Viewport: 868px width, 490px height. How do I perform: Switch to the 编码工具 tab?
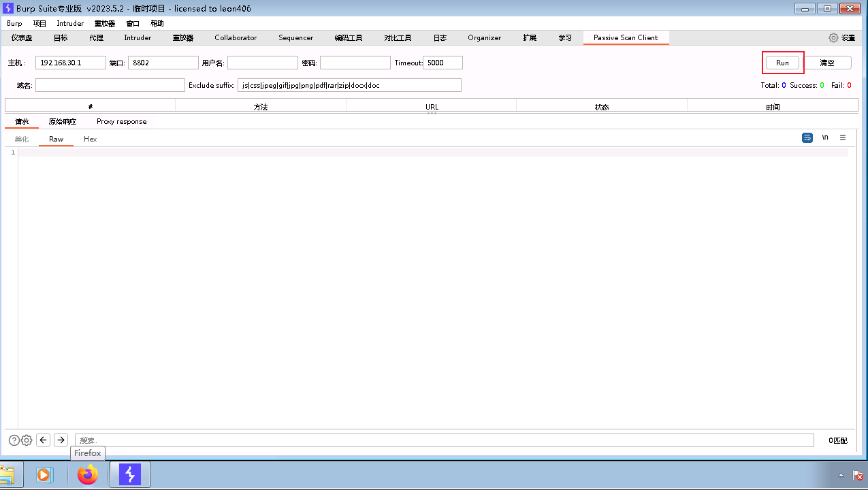coord(349,38)
